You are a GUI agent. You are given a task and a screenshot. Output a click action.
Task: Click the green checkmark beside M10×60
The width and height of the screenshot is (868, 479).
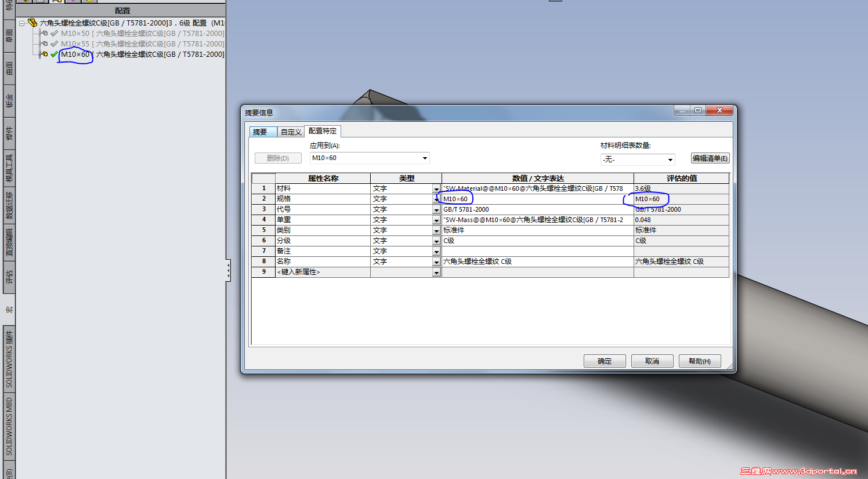point(54,55)
